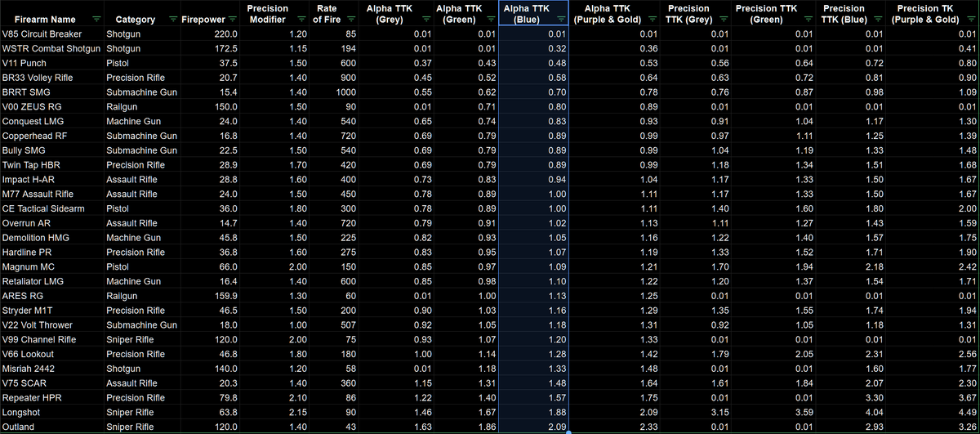Open the Precision TTK (Grey) filter
Screen dimensions: 980x434
tap(722, 19)
